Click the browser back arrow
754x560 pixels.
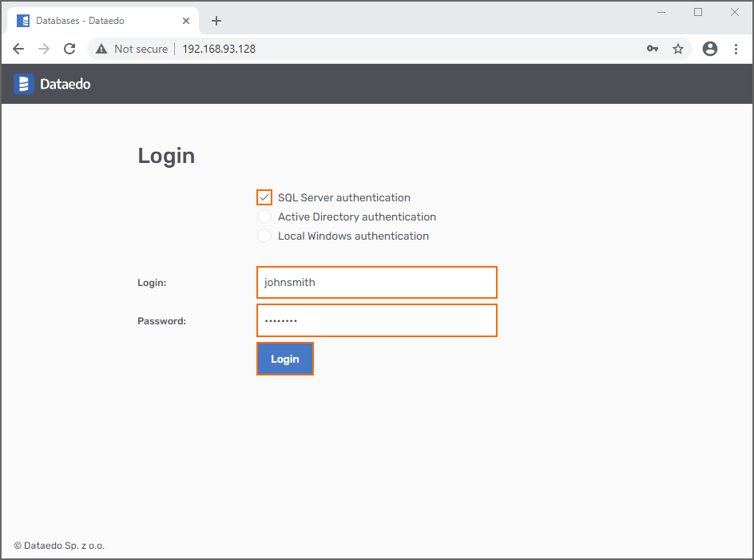pos(18,49)
